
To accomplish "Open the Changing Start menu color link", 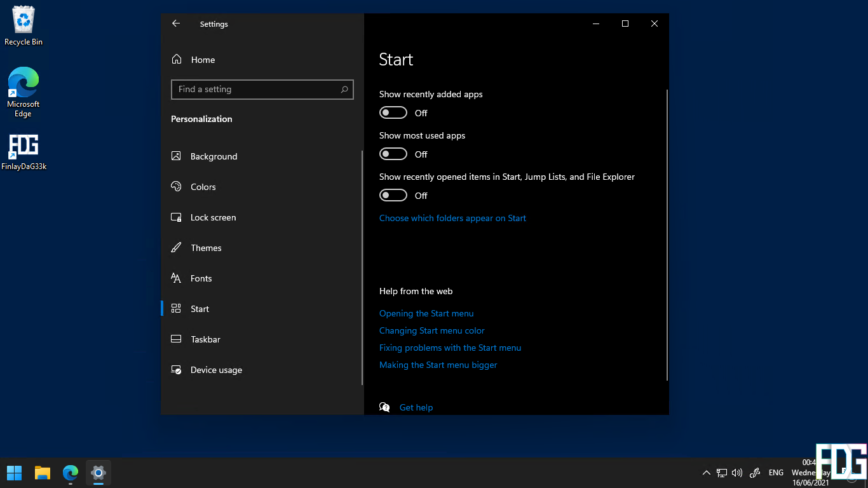I will pos(431,330).
